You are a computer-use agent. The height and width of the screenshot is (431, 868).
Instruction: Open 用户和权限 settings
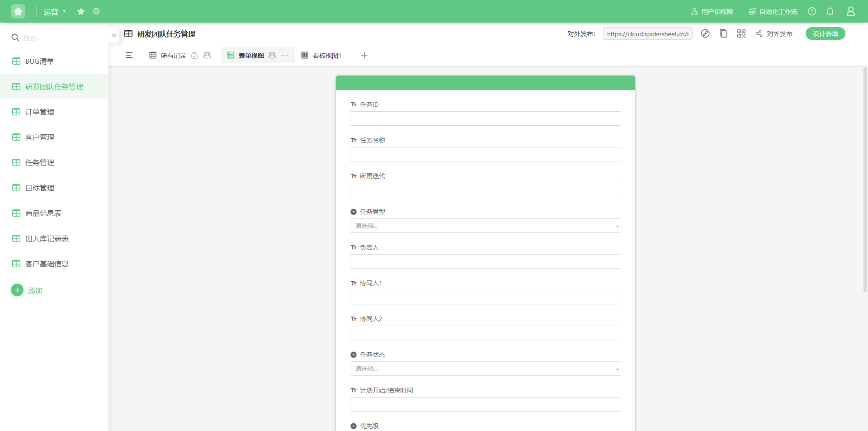(712, 11)
